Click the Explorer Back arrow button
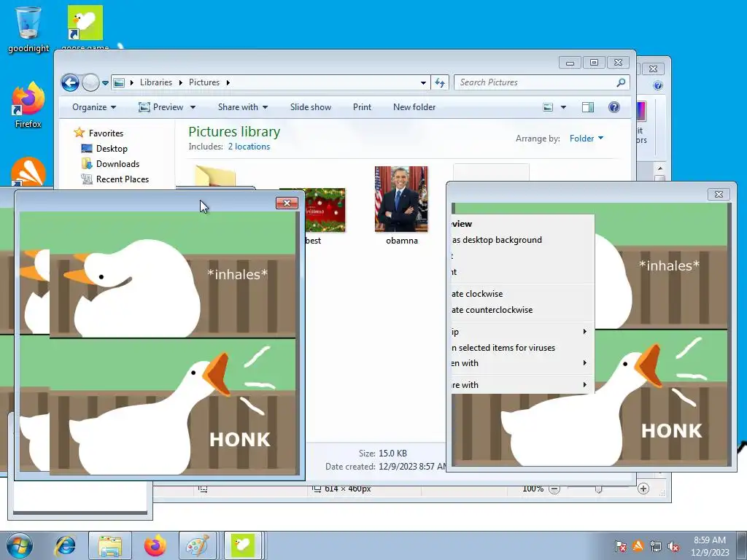747x560 pixels. pos(70,82)
